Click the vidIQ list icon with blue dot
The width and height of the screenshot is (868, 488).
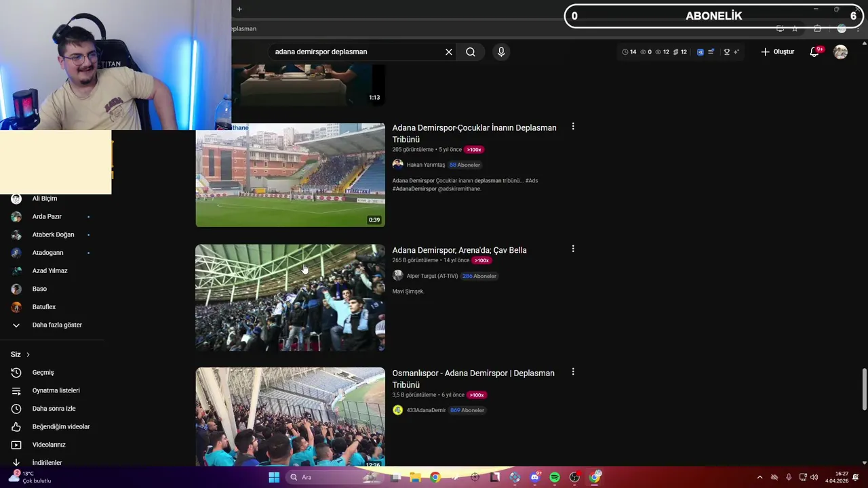[x=711, y=52]
